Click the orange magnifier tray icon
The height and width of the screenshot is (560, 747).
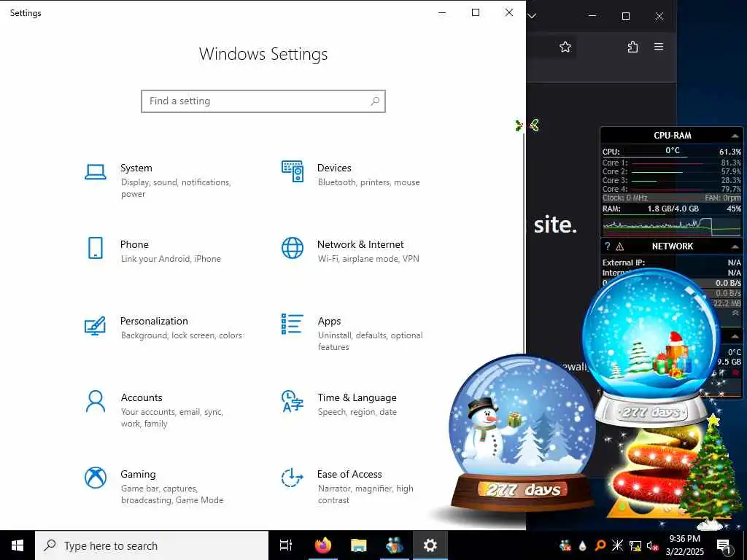pyautogui.click(x=600, y=545)
